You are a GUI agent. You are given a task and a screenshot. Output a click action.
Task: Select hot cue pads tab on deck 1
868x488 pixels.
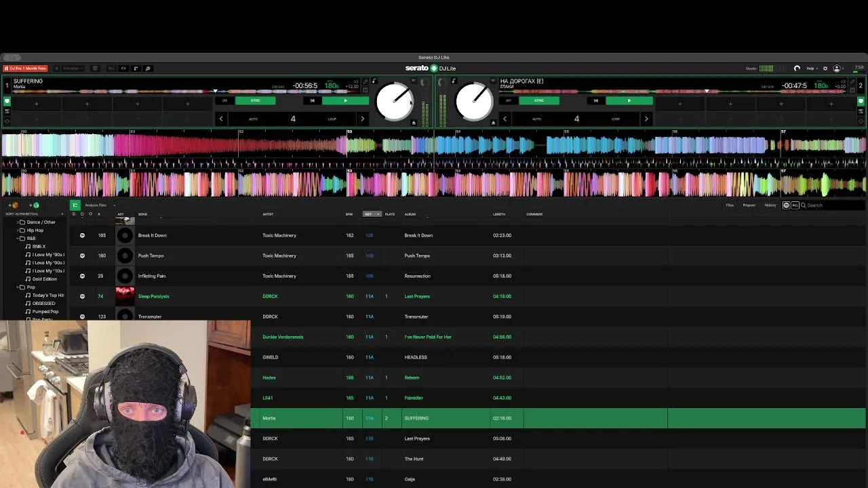click(7, 101)
